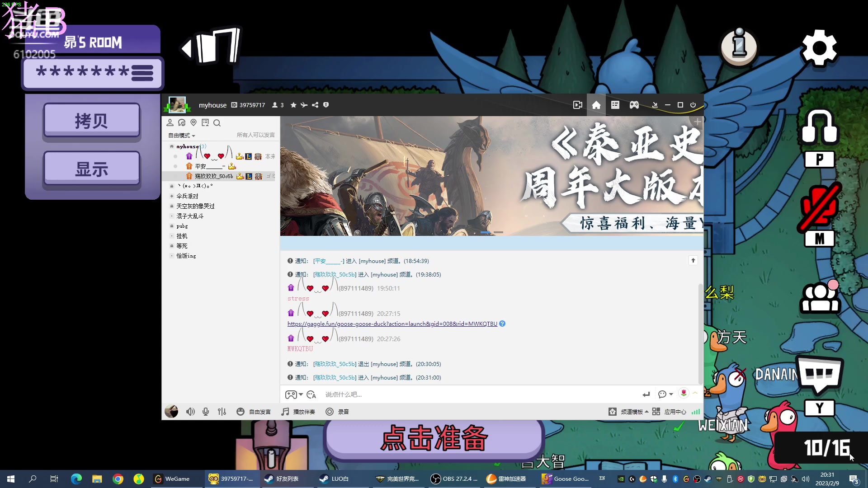Open the game settings gear
Image resolution: width=868 pixels, height=488 pixels.
(x=819, y=48)
